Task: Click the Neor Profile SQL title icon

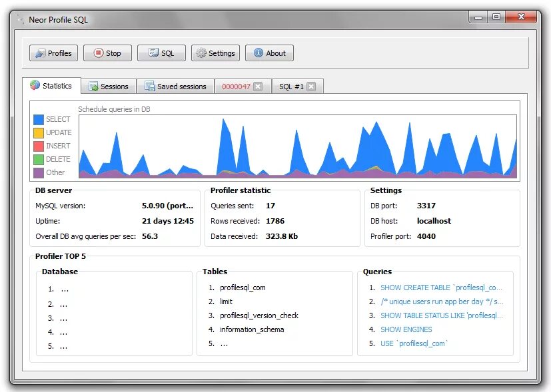Action: tap(21, 20)
